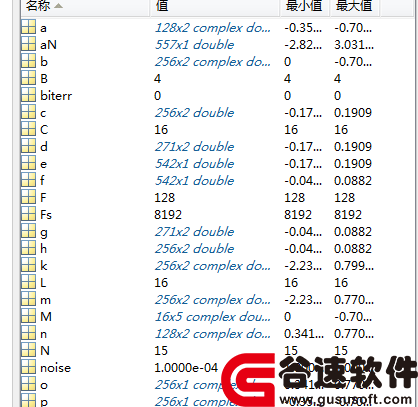Click the variable icon for d
The width and height of the screenshot is (418, 407).
(x=28, y=146)
